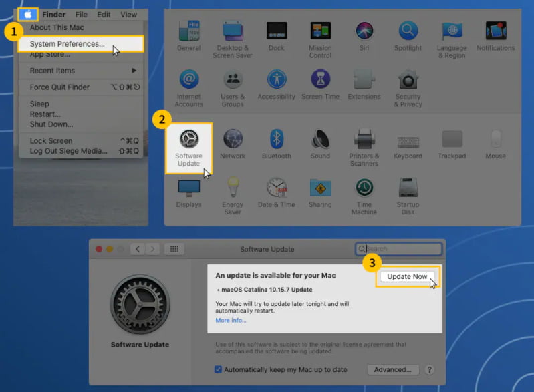Open Startup Disk preferences
This screenshot has height=392, width=534.
(408, 187)
